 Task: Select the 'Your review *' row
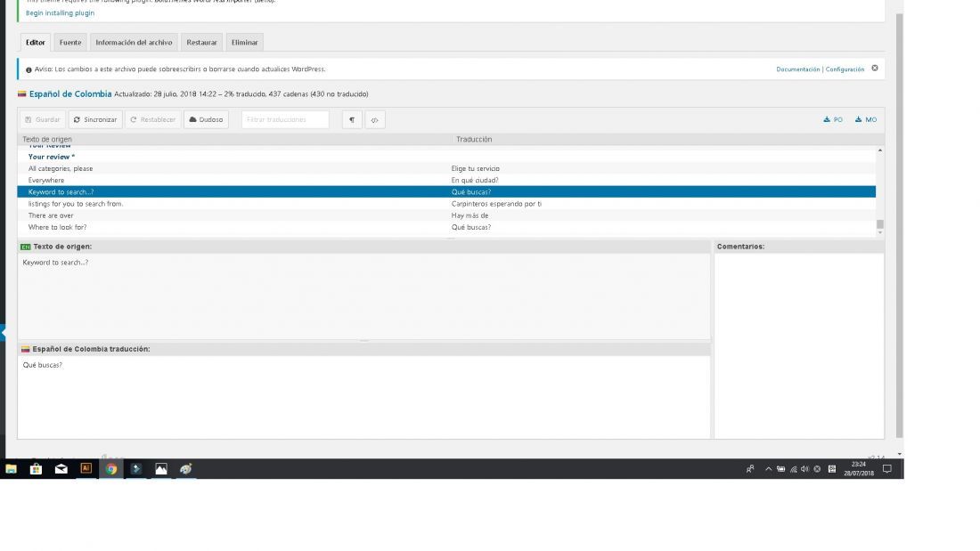coord(446,157)
